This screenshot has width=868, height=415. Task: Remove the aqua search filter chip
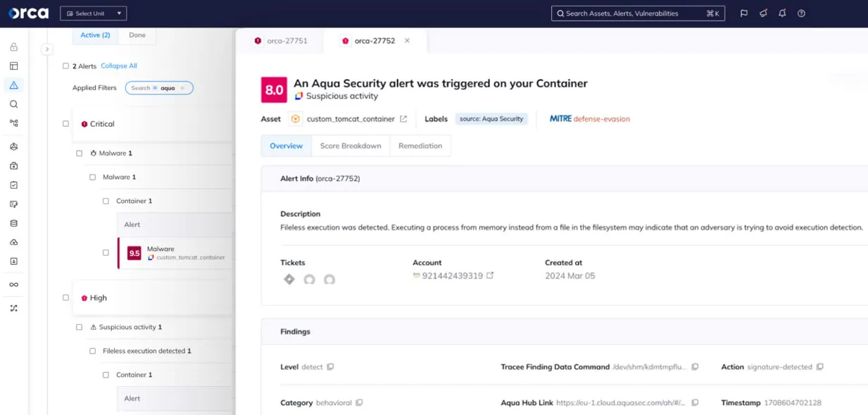point(182,88)
